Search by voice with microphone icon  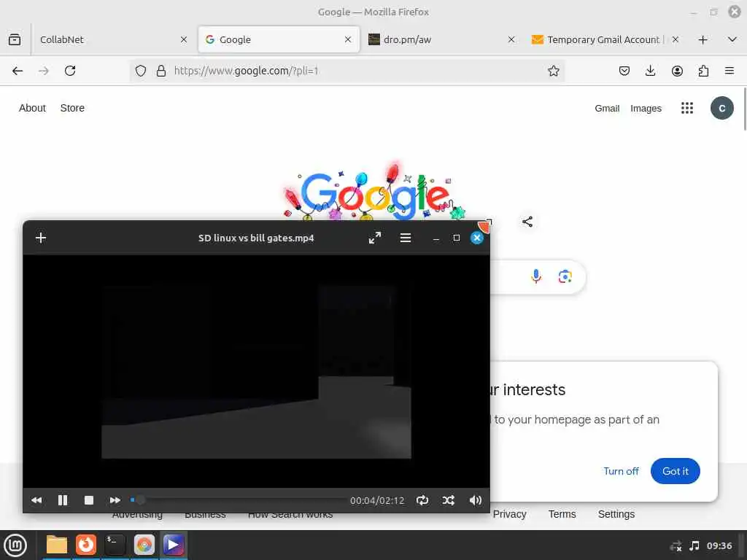coord(536,276)
